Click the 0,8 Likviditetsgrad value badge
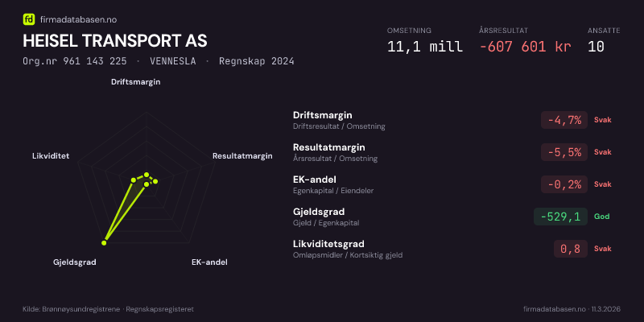 pos(570,249)
